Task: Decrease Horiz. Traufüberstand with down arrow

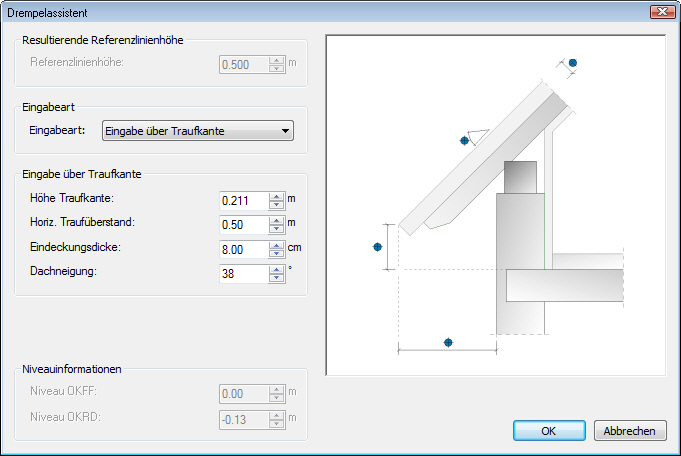Action: (276, 230)
